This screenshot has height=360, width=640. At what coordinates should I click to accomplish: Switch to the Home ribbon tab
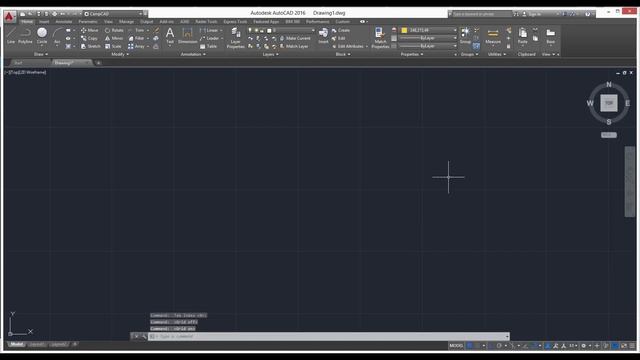pos(27,22)
